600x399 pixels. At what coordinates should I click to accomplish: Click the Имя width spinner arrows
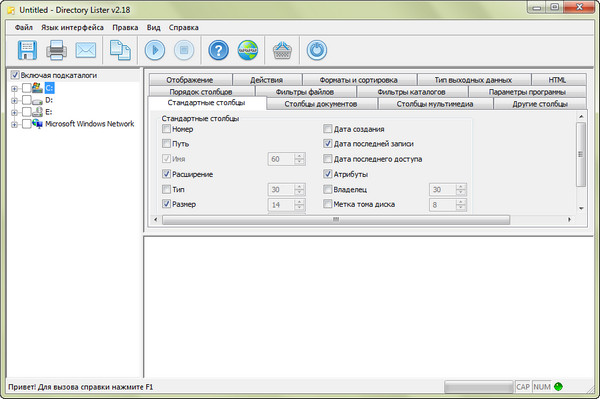tap(300, 159)
